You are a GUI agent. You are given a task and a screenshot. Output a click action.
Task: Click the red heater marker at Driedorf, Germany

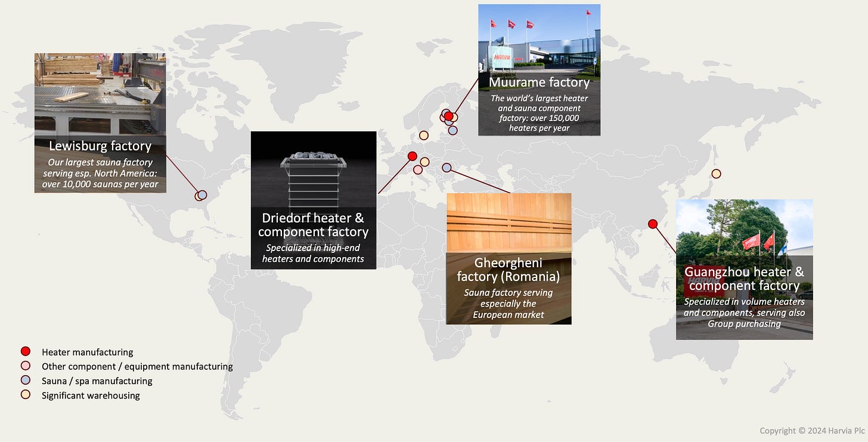(x=412, y=156)
